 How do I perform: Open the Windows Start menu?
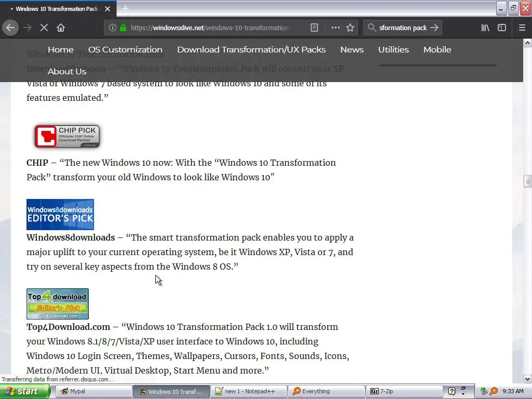click(x=25, y=391)
